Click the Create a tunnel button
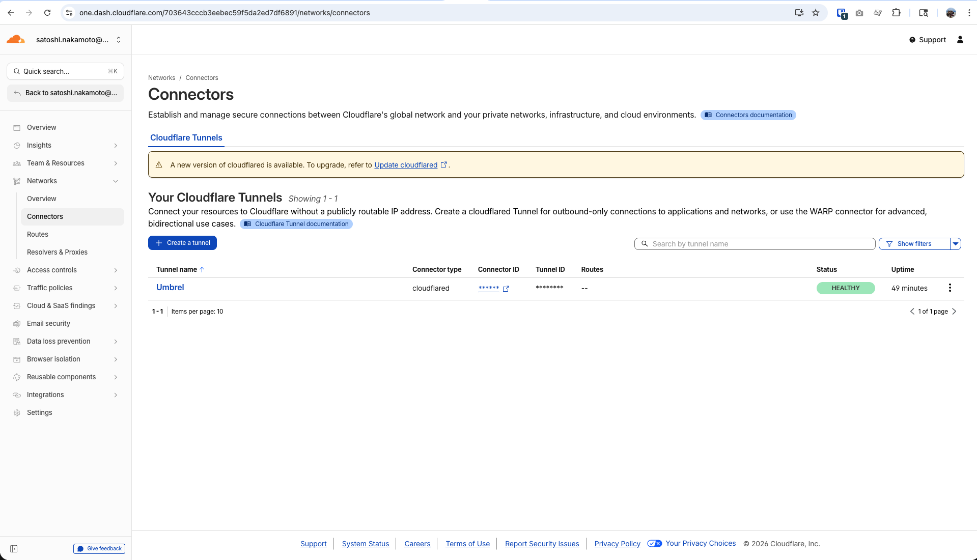Screen dimensions: 977x560 (182, 243)
